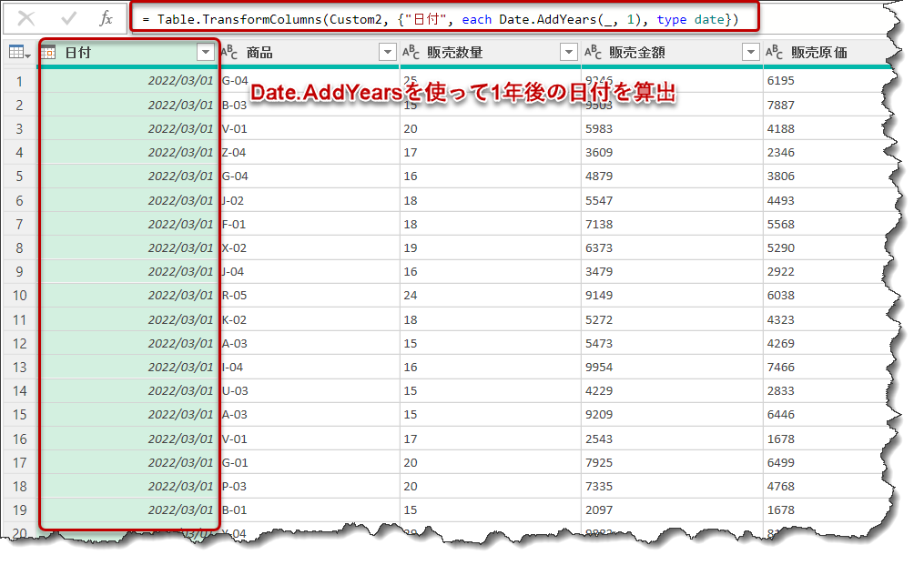Select row number 1
This screenshot has width=924, height=565.
(19, 81)
